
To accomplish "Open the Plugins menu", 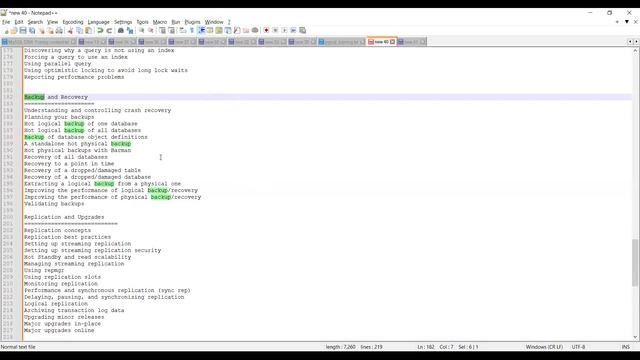I will point(192,22).
